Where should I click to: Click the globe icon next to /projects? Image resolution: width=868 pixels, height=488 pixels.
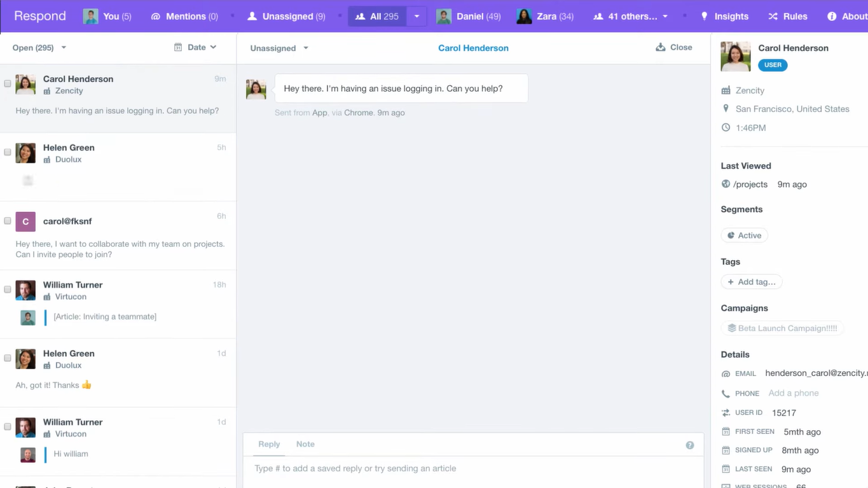point(726,184)
